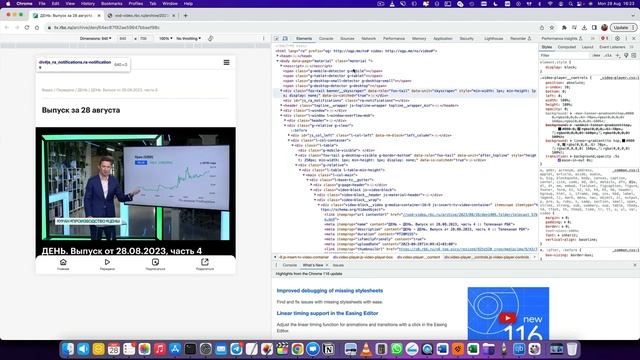Open the DevTools three-dot customize menu
640x360 pixels.
(x=626, y=38)
